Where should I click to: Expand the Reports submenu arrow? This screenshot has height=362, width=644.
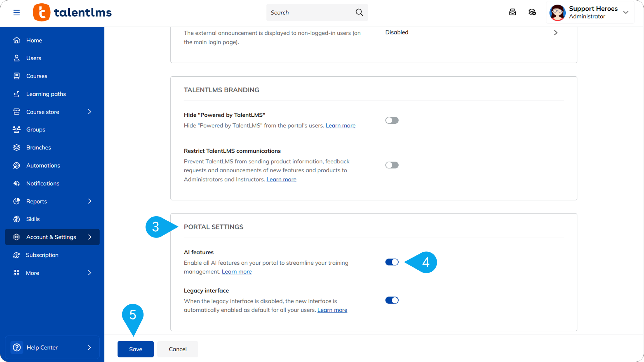coord(90,201)
